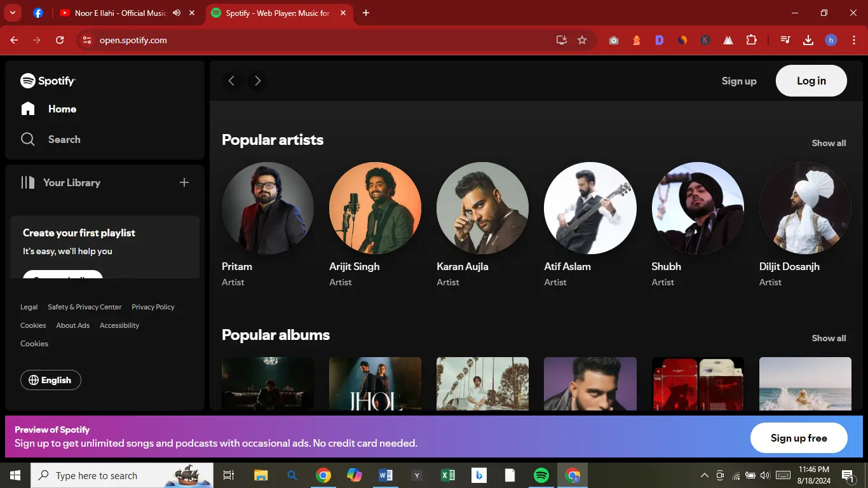Close the Spotify Web Player tab
The height and width of the screenshot is (488, 868).
[x=344, y=13]
